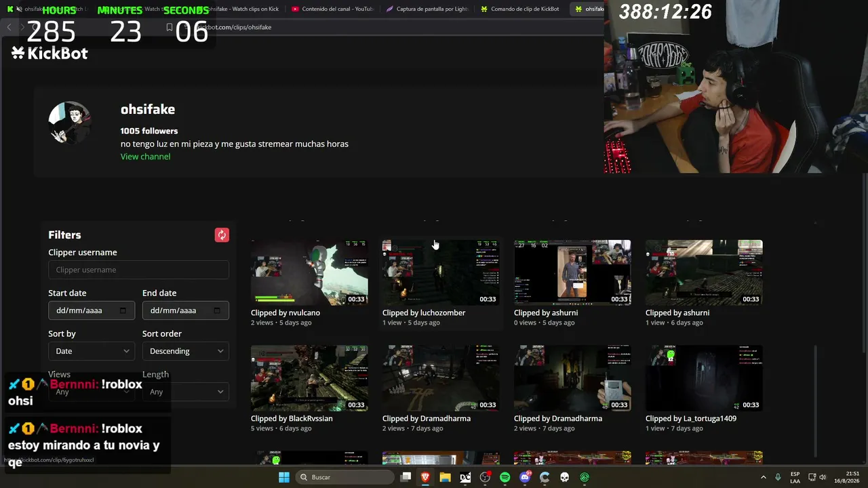Open the nvulcano clip thumbnail
Image resolution: width=868 pixels, height=488 pixels.
pyautogui.click(x=309, y=272)
